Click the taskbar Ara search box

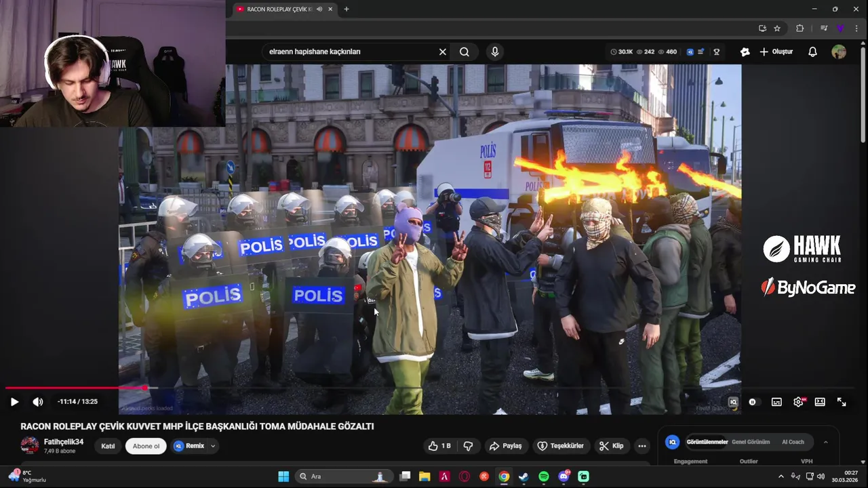tap(344, 476)
